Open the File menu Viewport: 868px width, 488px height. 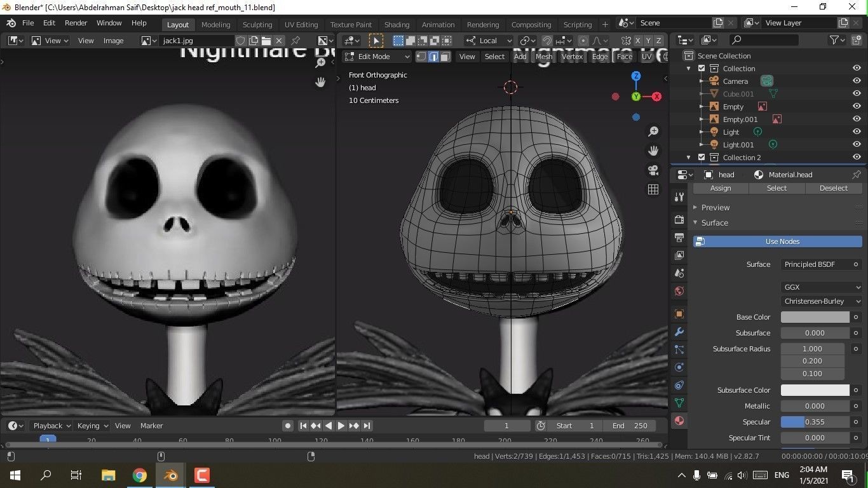28,23
